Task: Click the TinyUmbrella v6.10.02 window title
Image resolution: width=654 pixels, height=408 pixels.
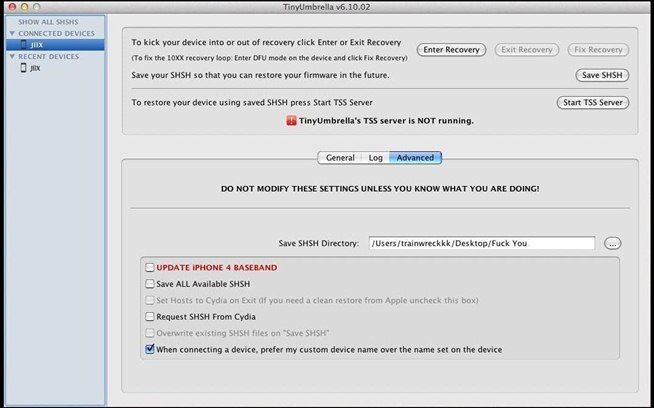Action: point(326,7)
